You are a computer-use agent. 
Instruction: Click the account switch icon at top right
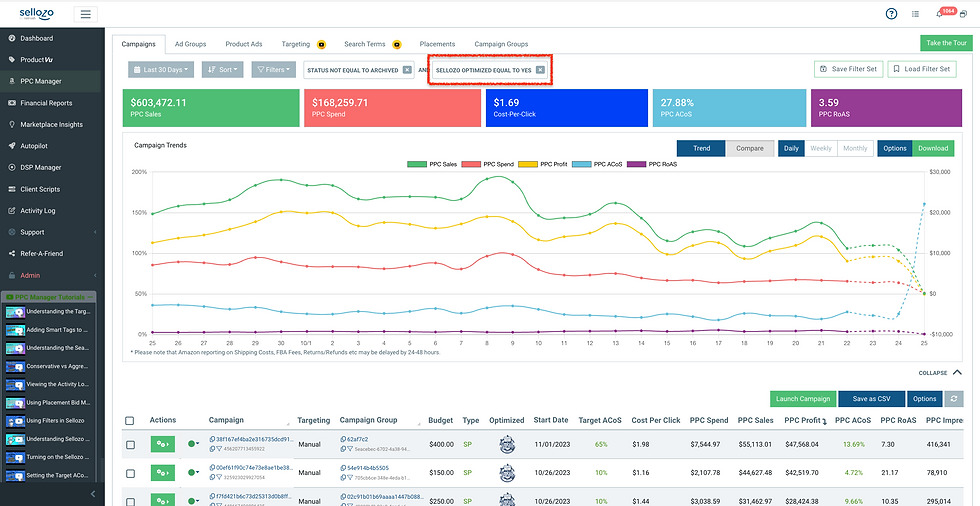click(x=962, y=14)
